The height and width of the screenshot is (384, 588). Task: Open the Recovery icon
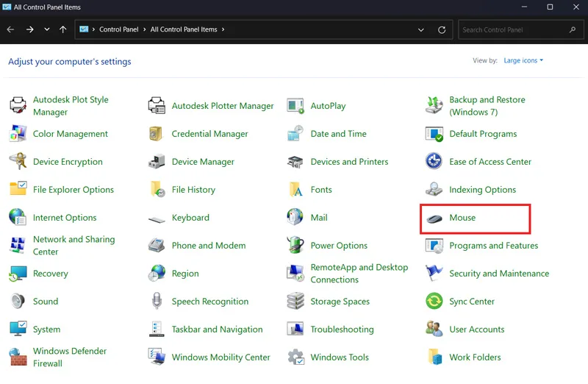click(18, 274)
